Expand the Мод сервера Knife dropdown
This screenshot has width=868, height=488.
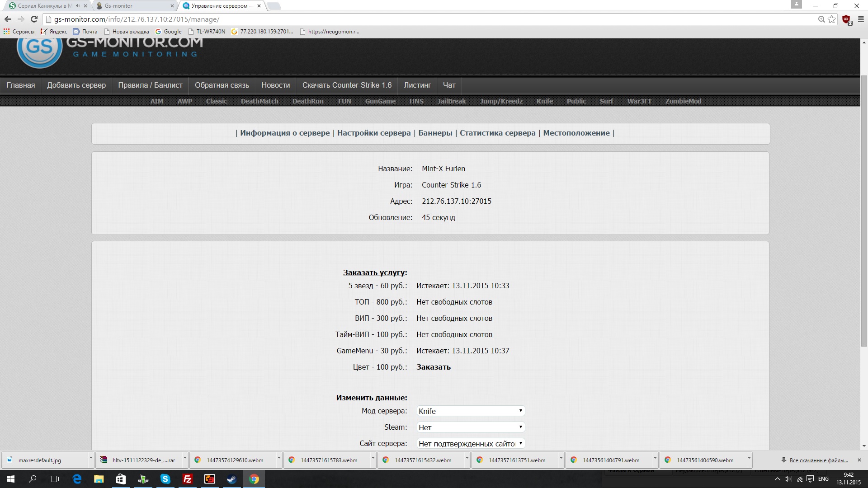click(470, 411)
